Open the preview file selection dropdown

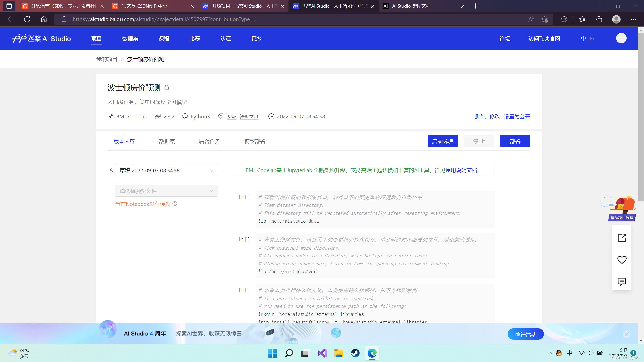167,191
